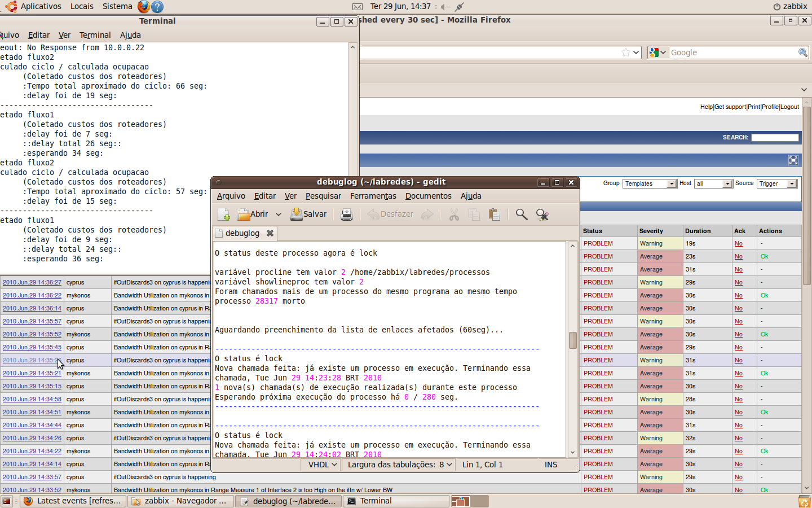Click the Zabbix fullscreen icon
Viewport: 812px width, 508px height.
793,160
